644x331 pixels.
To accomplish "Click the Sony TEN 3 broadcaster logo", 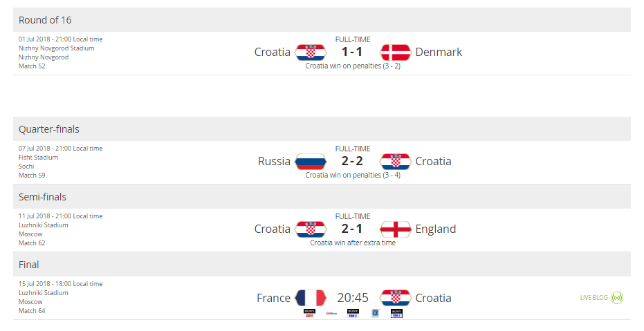I will (x=353, y=313).
